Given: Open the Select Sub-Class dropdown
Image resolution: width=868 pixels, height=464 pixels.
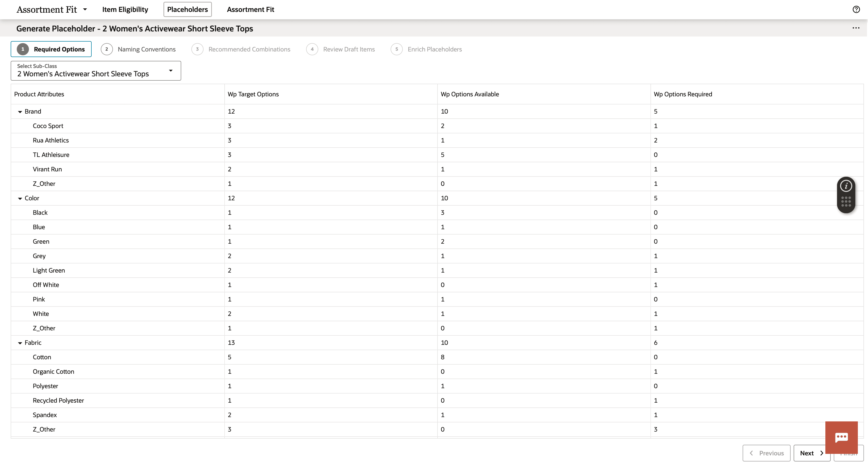Looking at the screenshot, I should 171,71.
